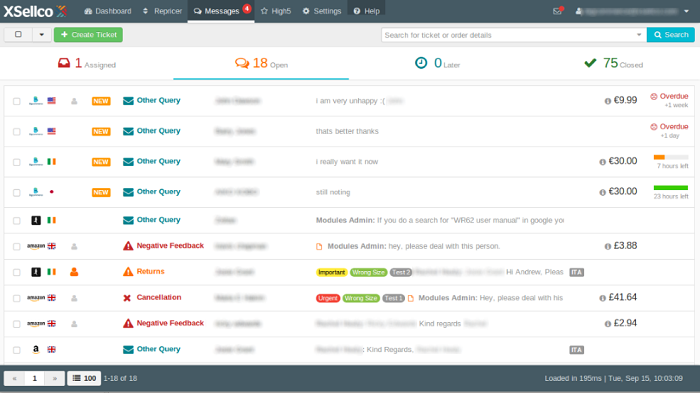
Task: Go to Dashboard
Action: coord(108,11)
